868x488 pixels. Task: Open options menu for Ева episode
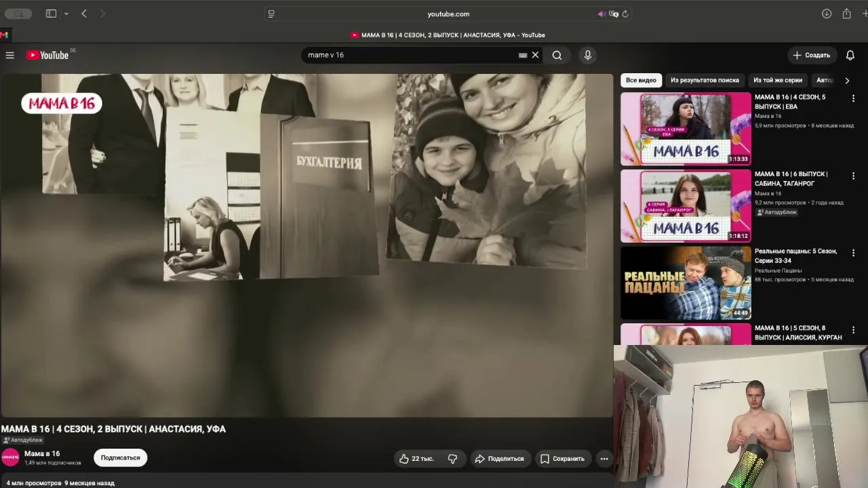click(x=853, y=98)
